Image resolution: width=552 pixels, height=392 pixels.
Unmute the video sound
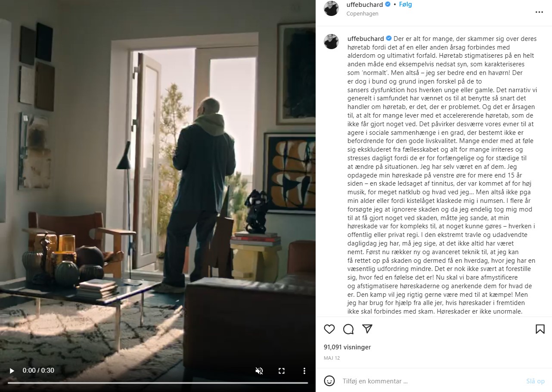[259, 370]
